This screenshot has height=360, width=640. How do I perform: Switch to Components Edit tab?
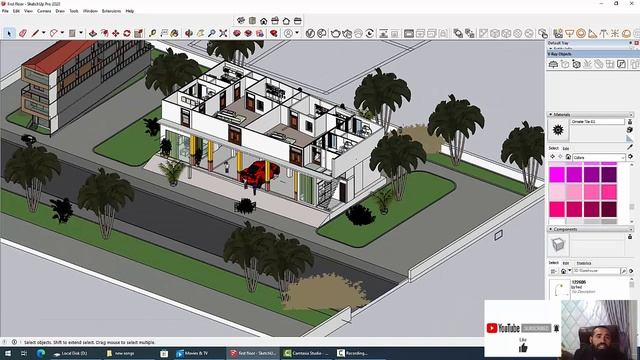pos(566,263)
